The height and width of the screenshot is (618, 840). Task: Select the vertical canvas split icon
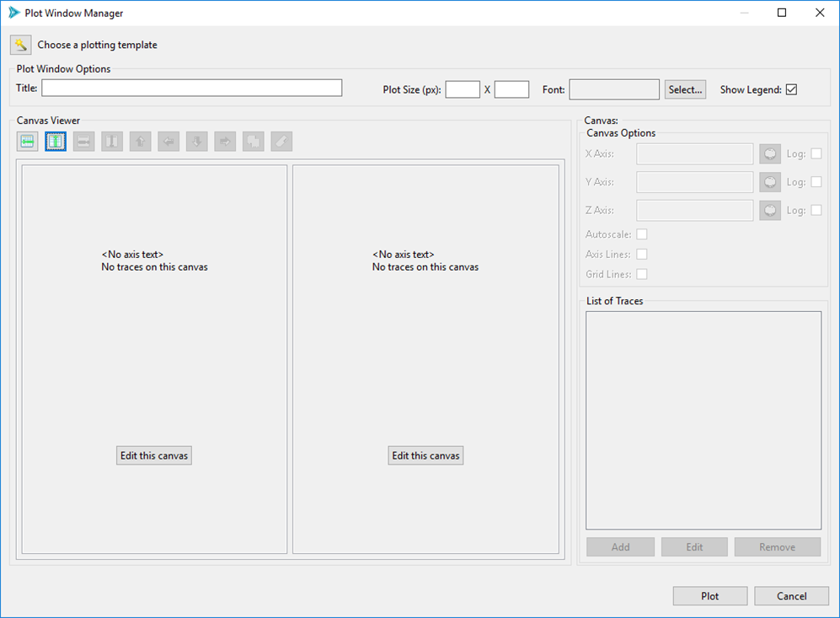[55, 141]
